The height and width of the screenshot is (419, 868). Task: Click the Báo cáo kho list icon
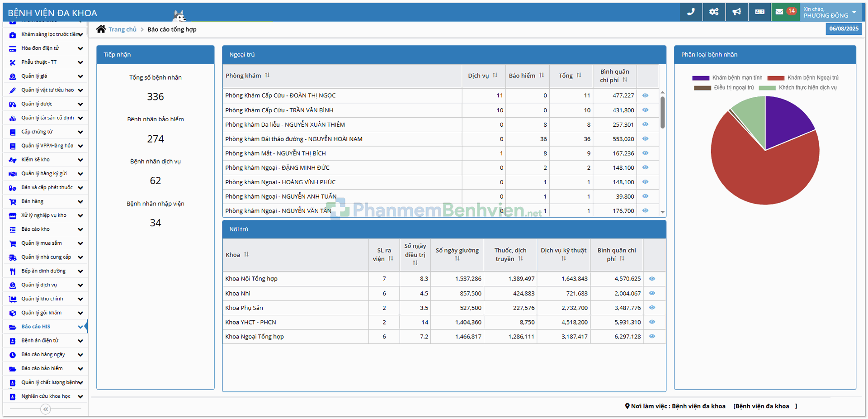point(13,229)
